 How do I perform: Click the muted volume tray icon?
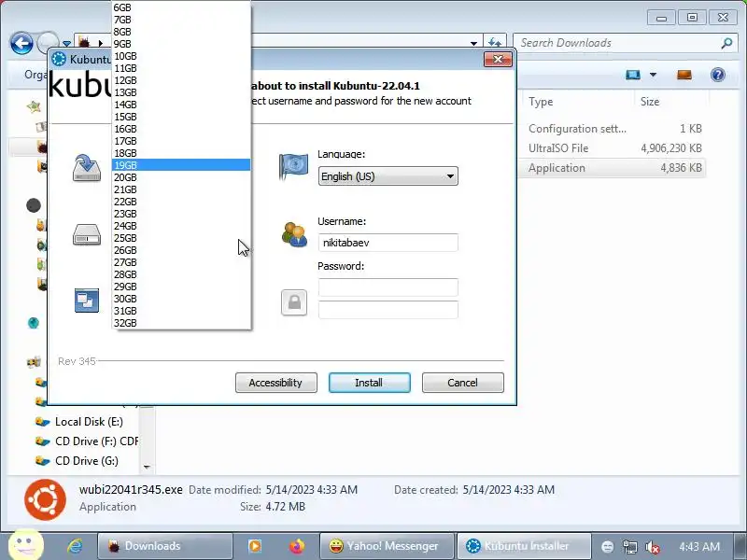click(x=652, y=547)
